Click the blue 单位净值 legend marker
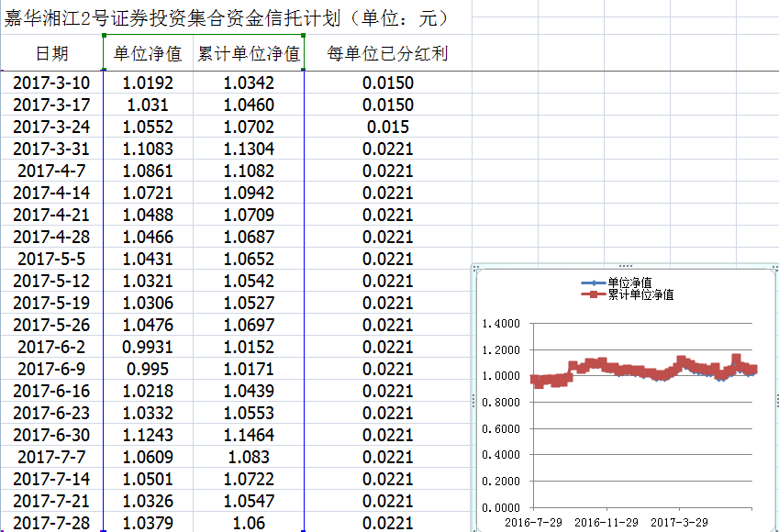This screenshot has height=532, width=779. click(594, 283)
